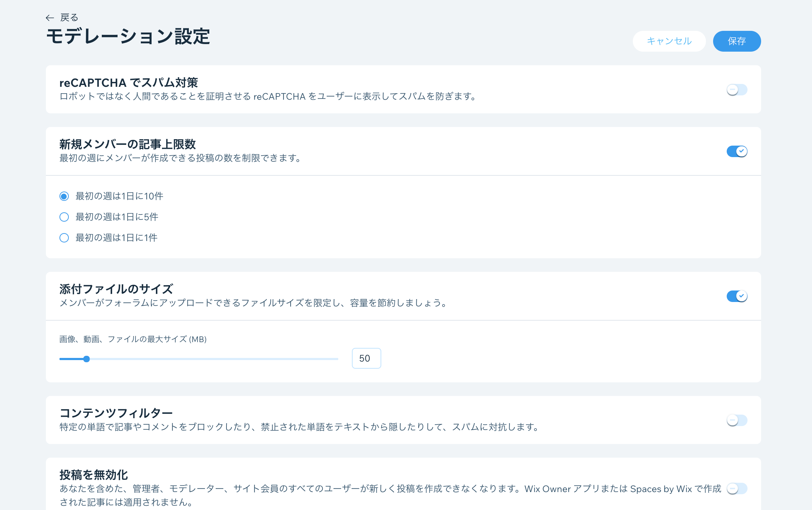This screenshot has width=812, height=510.
Task: Enable reCAPTCHA spam protection toggle
Action: coord(737,90)
